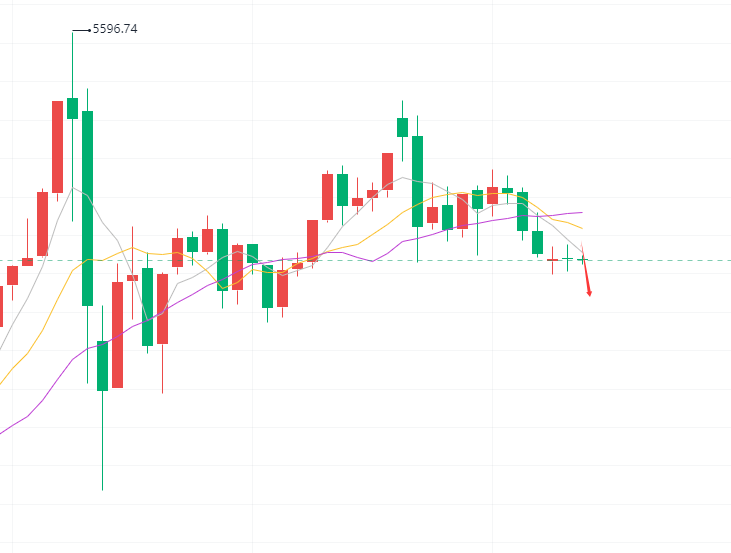Image resolution: width=731 pixels, height=553 pixels.
Task: Click the 5596.74 high price label
Action: pos(115,29)
